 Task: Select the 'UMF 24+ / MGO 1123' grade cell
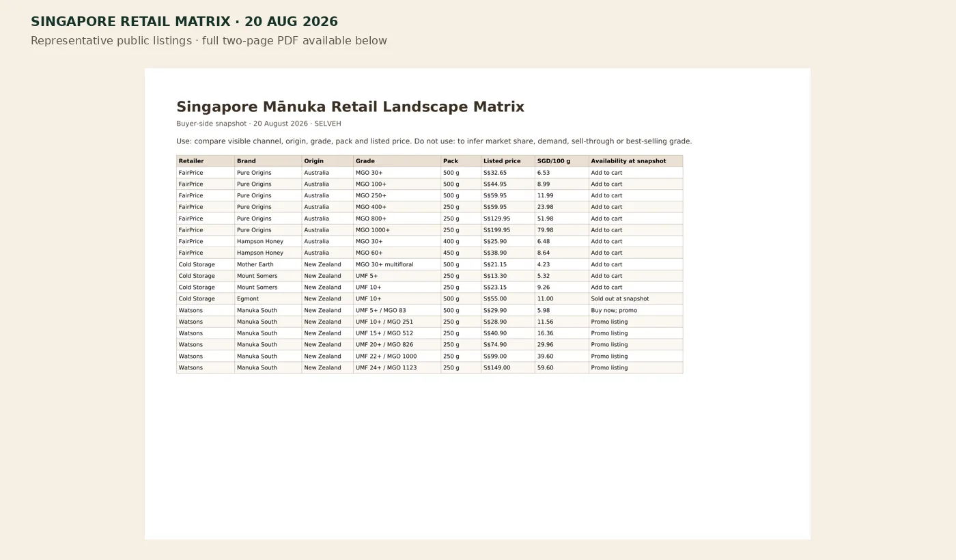pyautogui.click(x=397, y=367)
